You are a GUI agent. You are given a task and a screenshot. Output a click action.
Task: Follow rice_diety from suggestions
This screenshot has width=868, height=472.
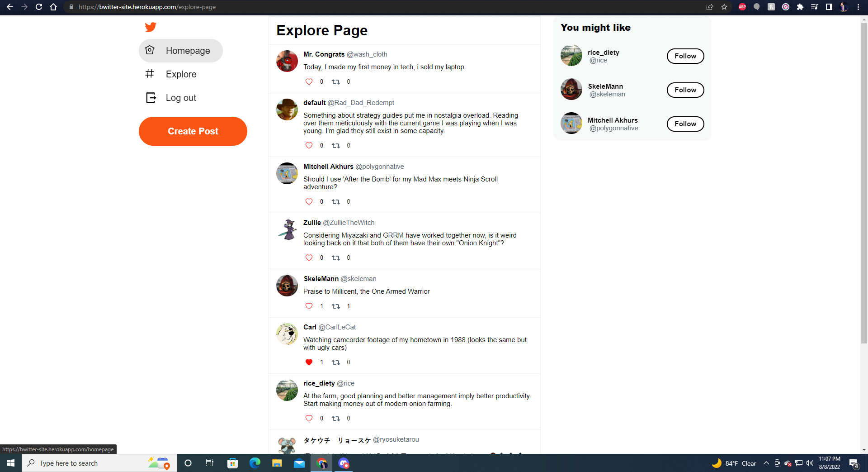pyautogui.click(x=685, y=56)
